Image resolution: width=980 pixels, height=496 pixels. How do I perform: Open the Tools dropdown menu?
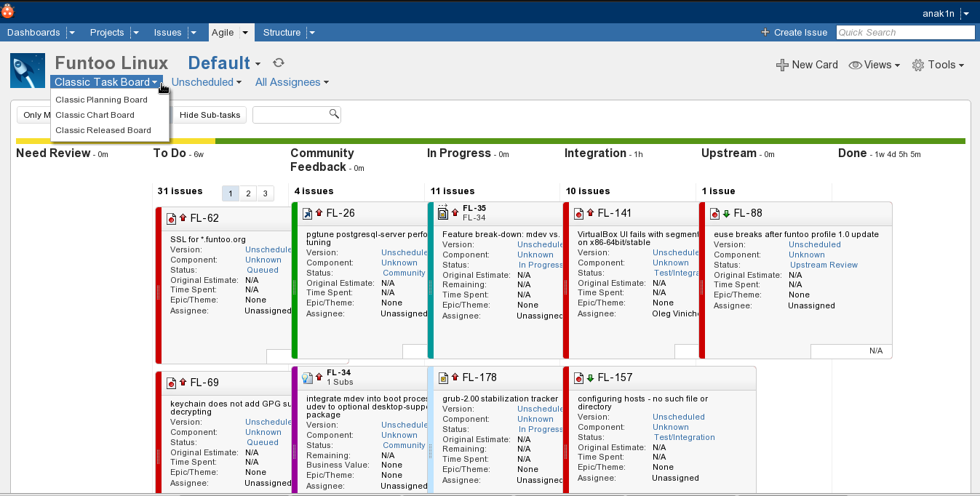tap(938, 65)
